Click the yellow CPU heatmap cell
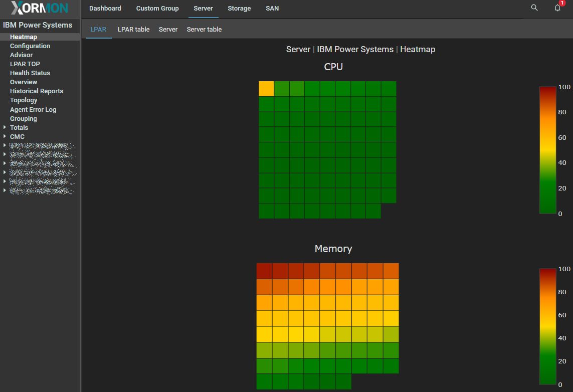 [x=266, y=89]
